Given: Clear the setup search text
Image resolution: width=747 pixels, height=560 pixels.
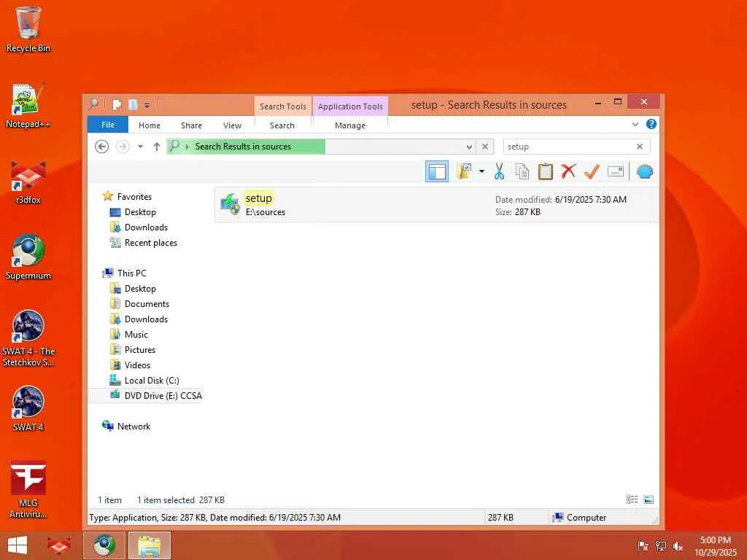Looking at the screenshot, I should pos(640,147).
